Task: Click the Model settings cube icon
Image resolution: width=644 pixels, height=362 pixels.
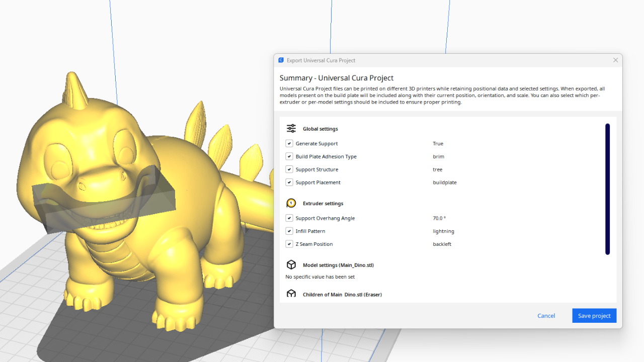Action: tap(291, 264)
